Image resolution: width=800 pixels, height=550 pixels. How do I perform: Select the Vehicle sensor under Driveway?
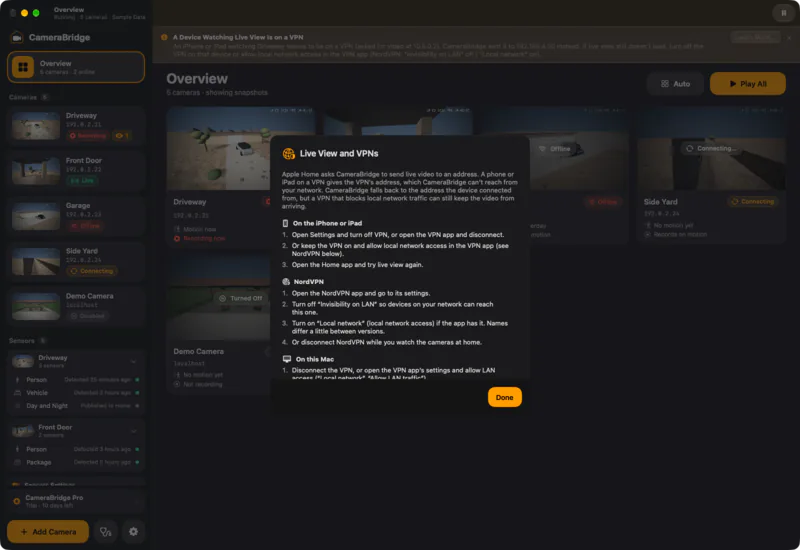(76, 392)
